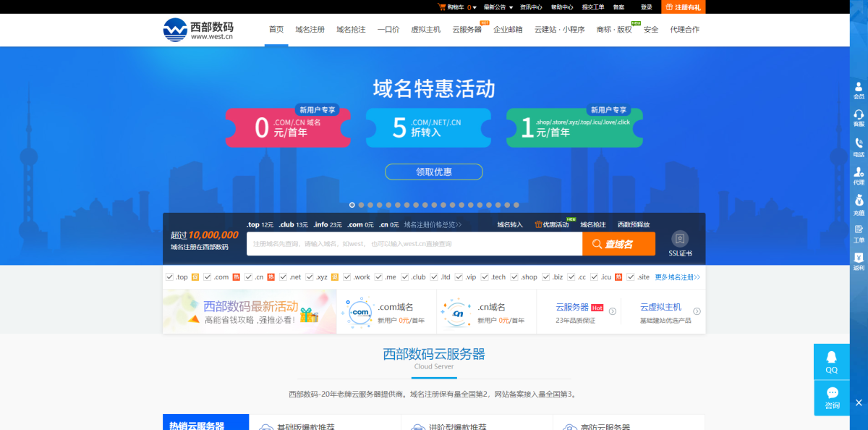Image resolution: width=868 pixels, height=430 pixels.
Task: Uncheck the .top domain checkbox
Action: [x=169, y=277]
